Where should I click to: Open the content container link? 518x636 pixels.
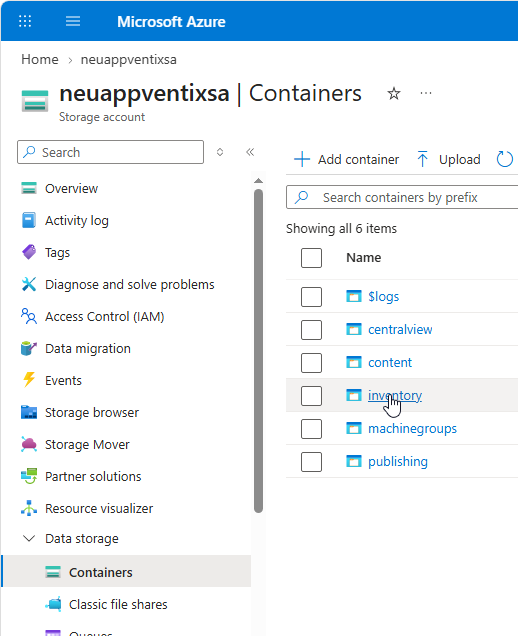point(390,362)
